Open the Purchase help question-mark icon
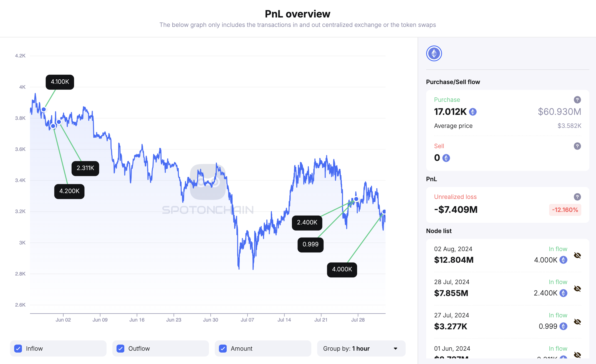Viewport: 596px width, 364px height. click(x=577, y=100)
